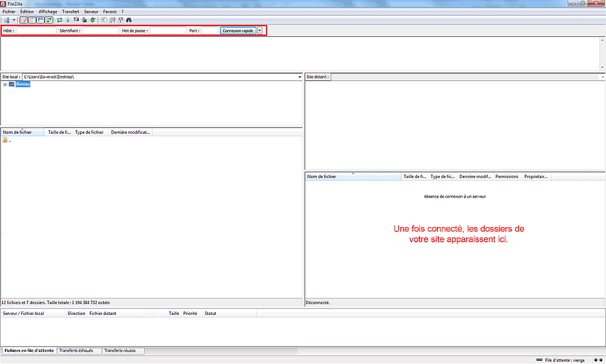Click the Identifiant input field
This screenshot has height=364, width=606.
pyautogui.click(x=100, y=30)
